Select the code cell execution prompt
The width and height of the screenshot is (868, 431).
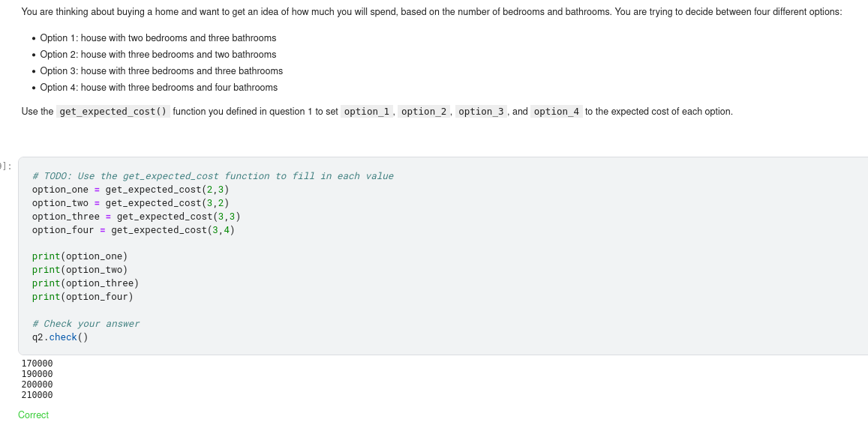click(7, 166)
